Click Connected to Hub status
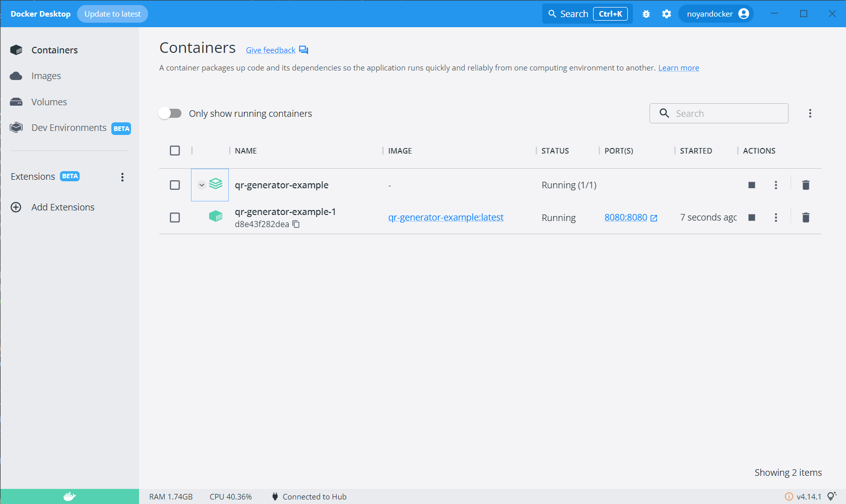The width and height of the screenshot is (846, 504). pyautogui.click(x=314, y=497)
